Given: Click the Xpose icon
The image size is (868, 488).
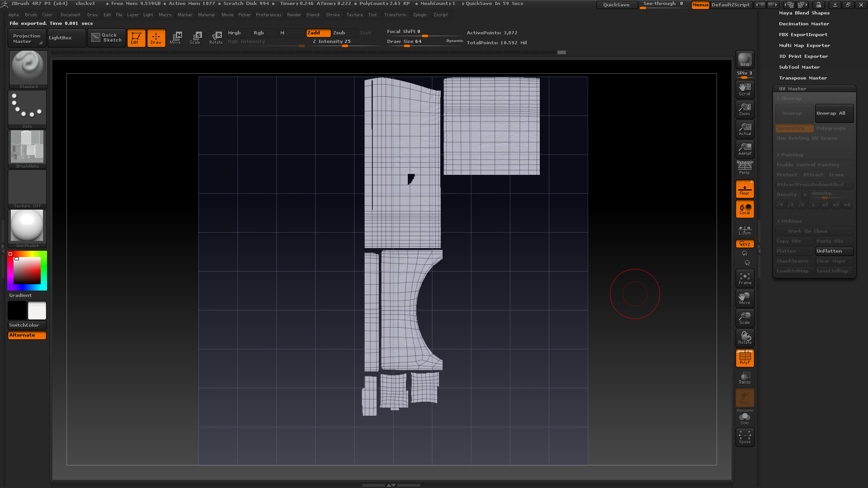Looking at the screenshot, I should tap(745, 437).
